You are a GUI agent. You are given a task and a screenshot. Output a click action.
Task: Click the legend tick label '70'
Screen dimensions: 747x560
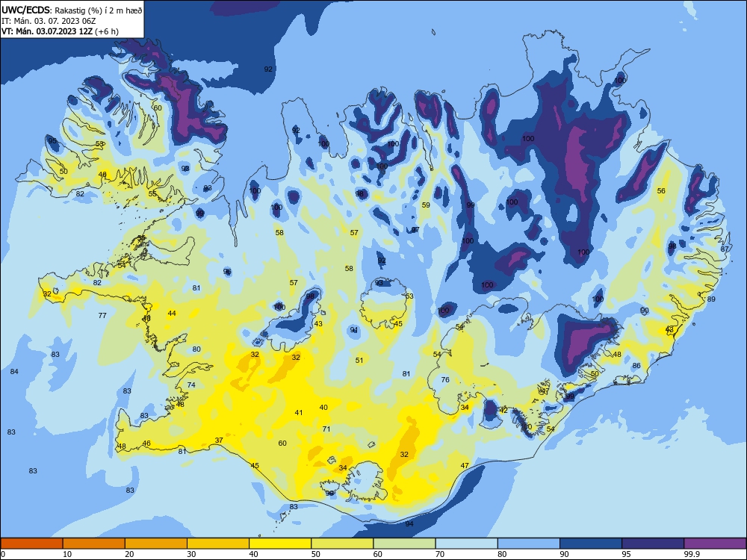tap(440, 554)
